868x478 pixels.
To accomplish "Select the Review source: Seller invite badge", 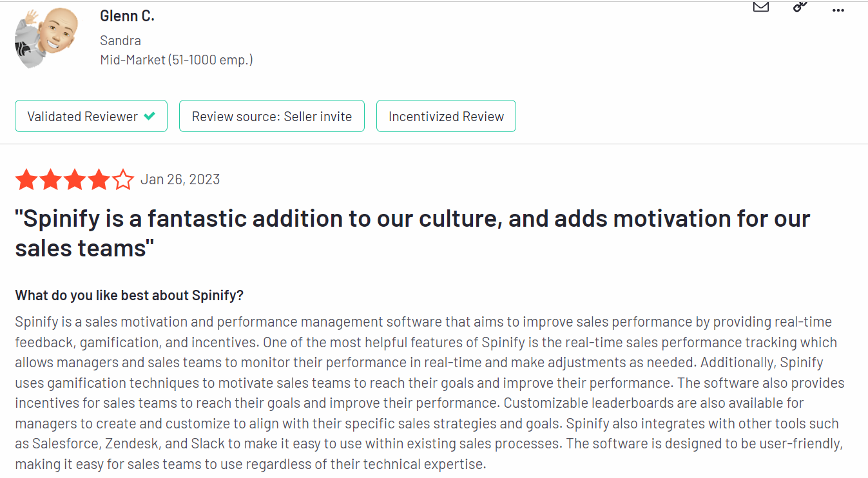I will (x=272, y=116).
